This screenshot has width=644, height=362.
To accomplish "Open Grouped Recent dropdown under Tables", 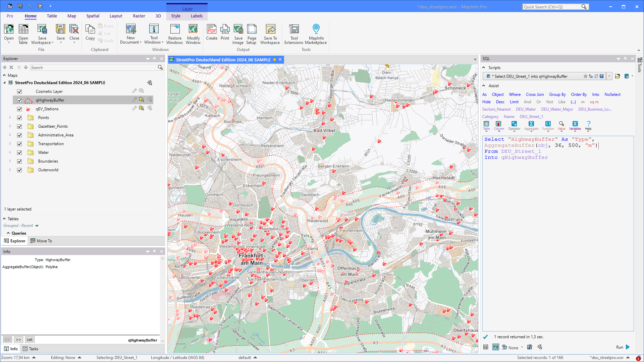I will tap(37, 226).
